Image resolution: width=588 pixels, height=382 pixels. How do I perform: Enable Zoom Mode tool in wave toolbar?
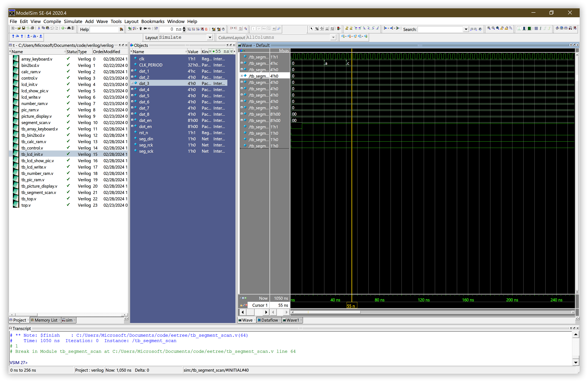pos(317,29)
